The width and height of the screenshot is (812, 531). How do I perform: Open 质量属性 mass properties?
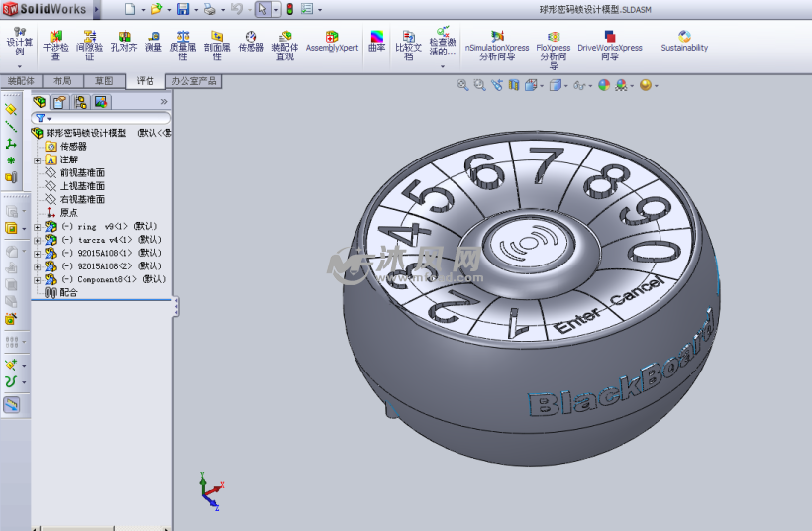pos(183,46)
